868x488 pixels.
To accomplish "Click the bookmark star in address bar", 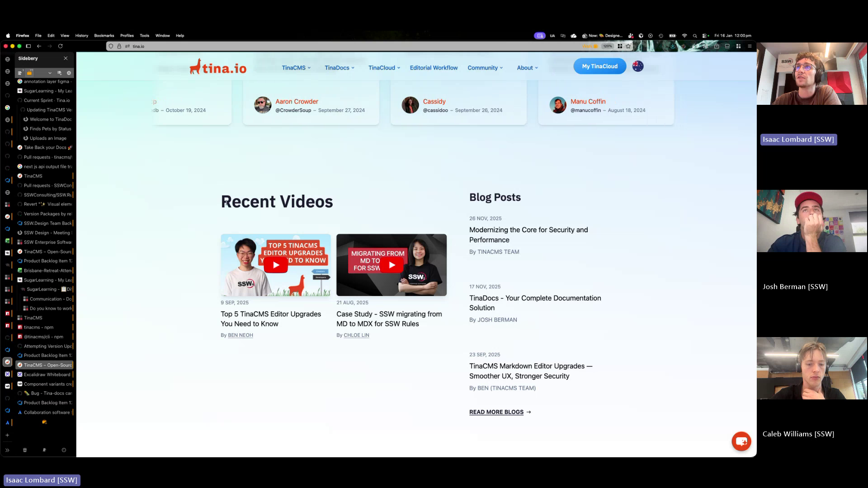I will coord(627,46).
